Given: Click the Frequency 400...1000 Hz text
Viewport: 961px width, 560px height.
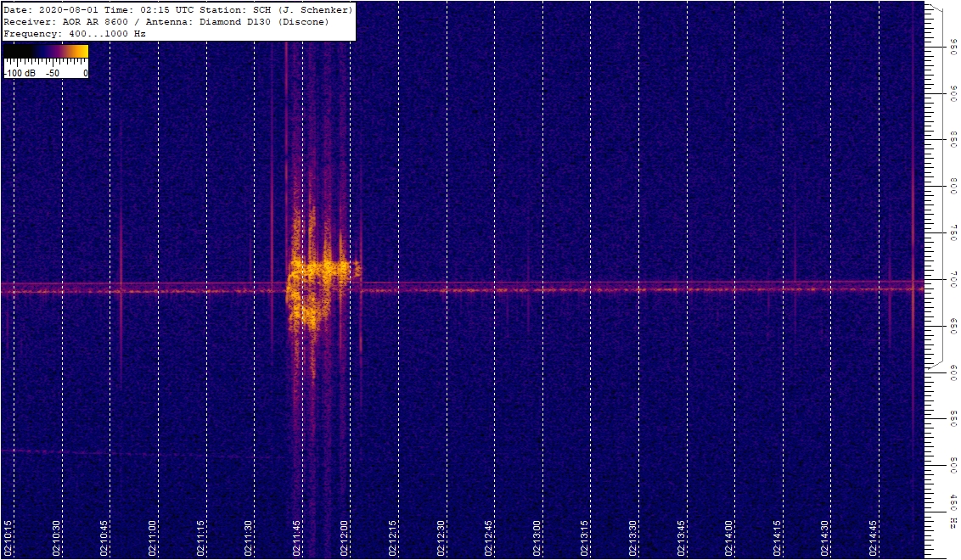Looking at the screenshot, I should [75, 34].
